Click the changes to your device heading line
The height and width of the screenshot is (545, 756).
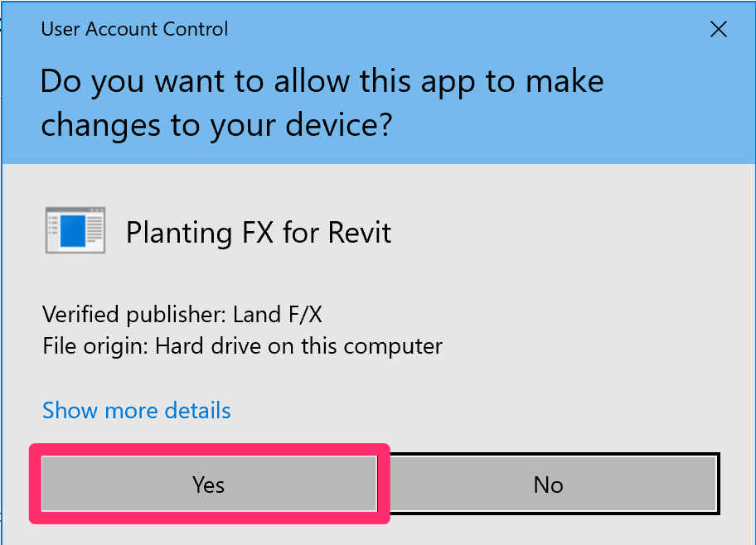click(216, 125)
